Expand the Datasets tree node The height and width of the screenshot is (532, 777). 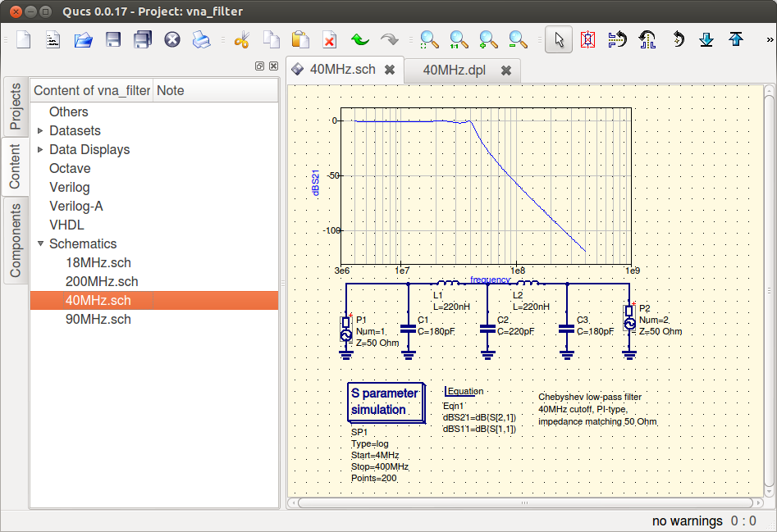(41, 131)
